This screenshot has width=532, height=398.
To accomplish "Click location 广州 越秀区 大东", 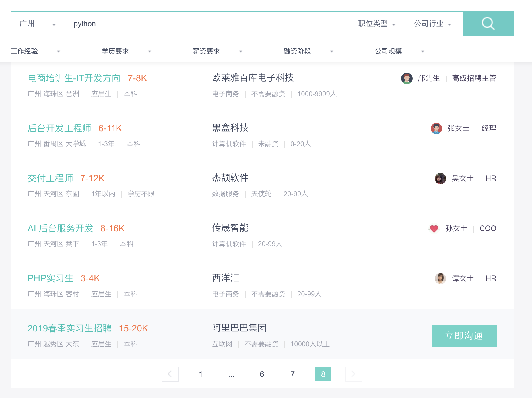I will pyautogui.click(x=53, y=344).
